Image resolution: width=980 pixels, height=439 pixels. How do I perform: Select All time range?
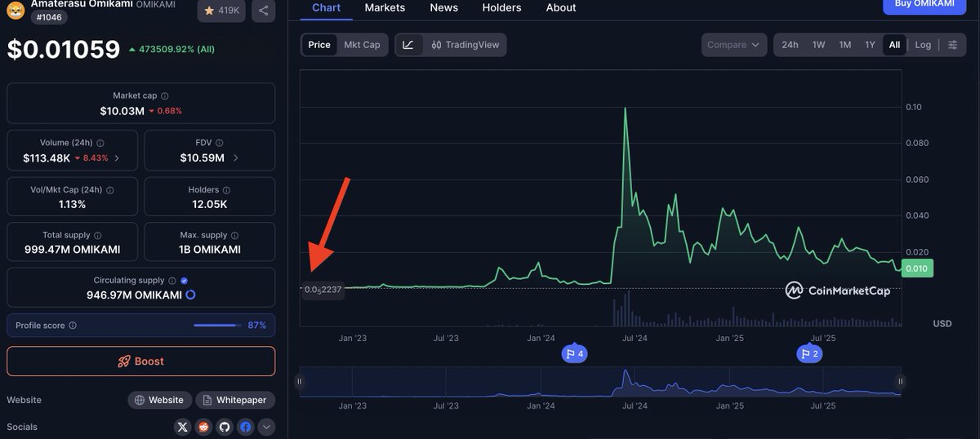coord(895,45)
